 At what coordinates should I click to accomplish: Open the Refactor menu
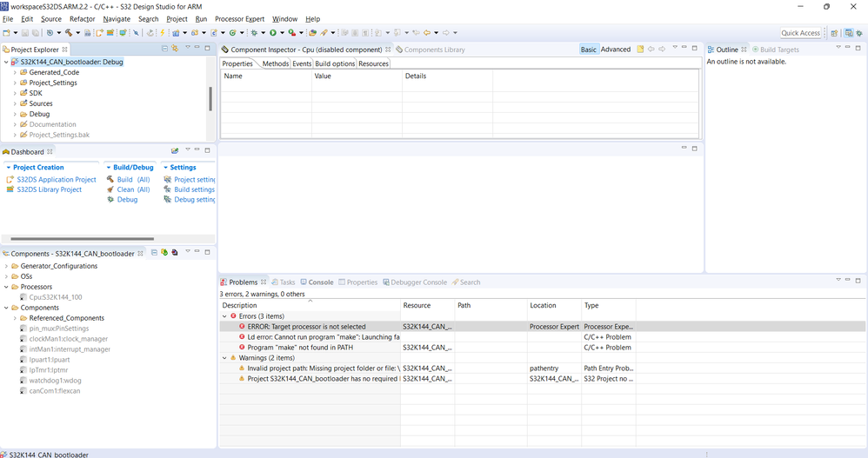[82, 19]
